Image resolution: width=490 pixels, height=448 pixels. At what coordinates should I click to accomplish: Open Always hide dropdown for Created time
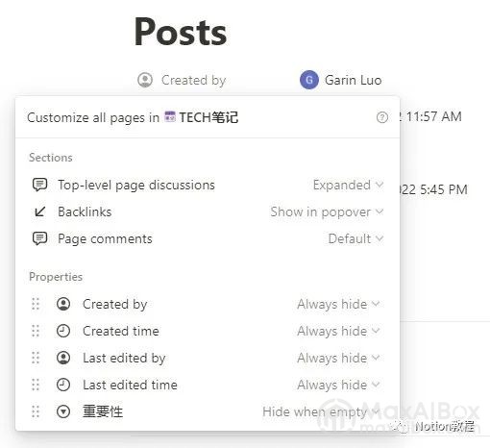click(x=338, y=331)
